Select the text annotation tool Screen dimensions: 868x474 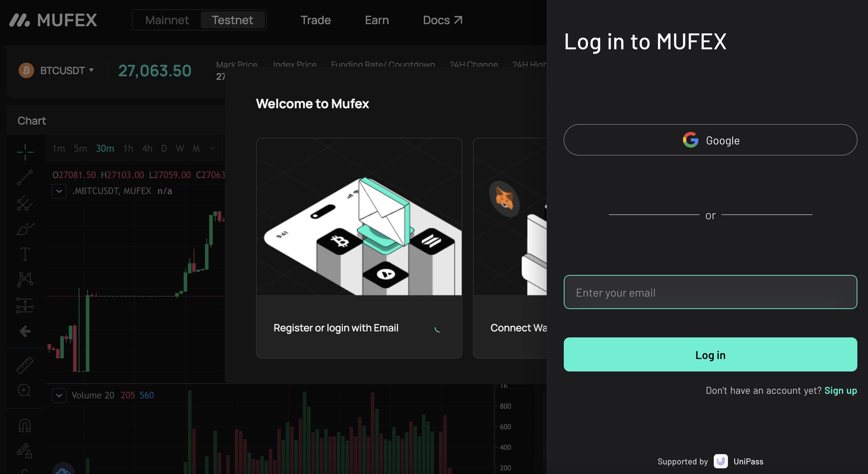pyautogui.click(x=25, y=254)
